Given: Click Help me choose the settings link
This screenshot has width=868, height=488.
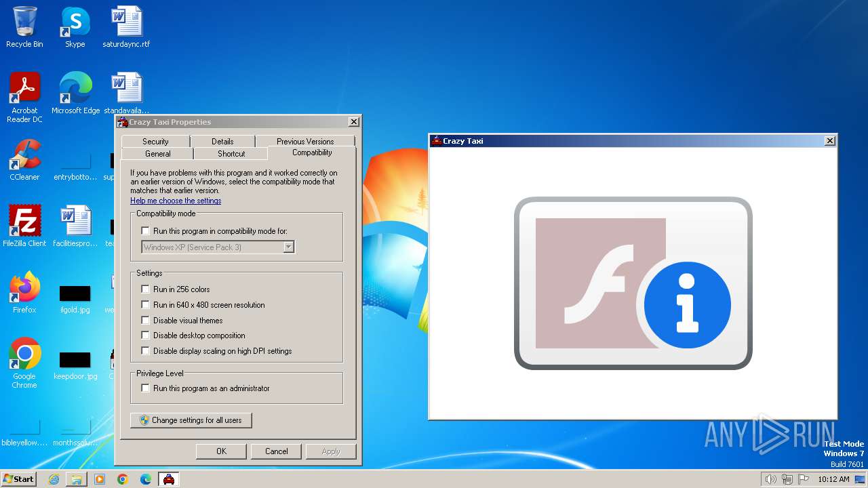Looking at the screenshot, I should click(176, 201).
